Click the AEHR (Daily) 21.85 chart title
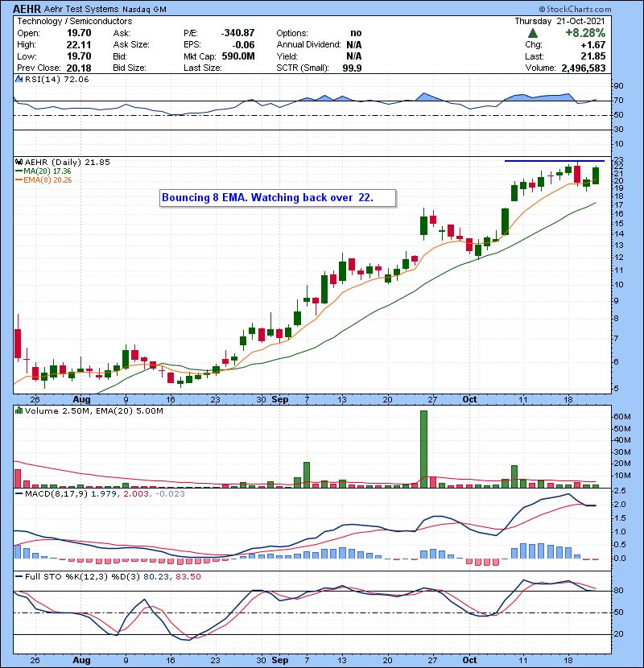 click(x=68, y=163)
